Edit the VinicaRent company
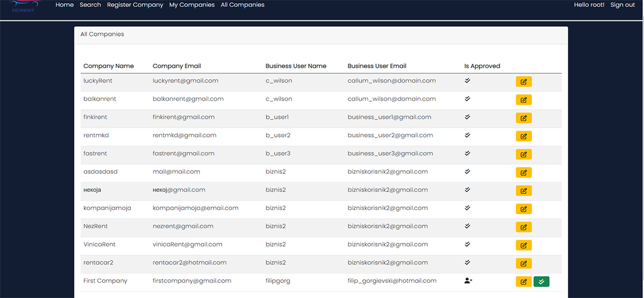The image size is (644, 298). pyautogui.click(x=523, y=245)
